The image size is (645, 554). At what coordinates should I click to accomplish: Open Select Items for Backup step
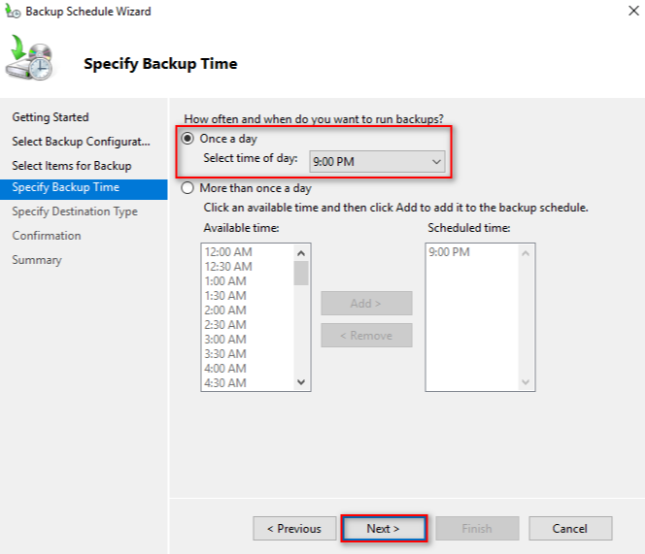click(x=72, y=166)
